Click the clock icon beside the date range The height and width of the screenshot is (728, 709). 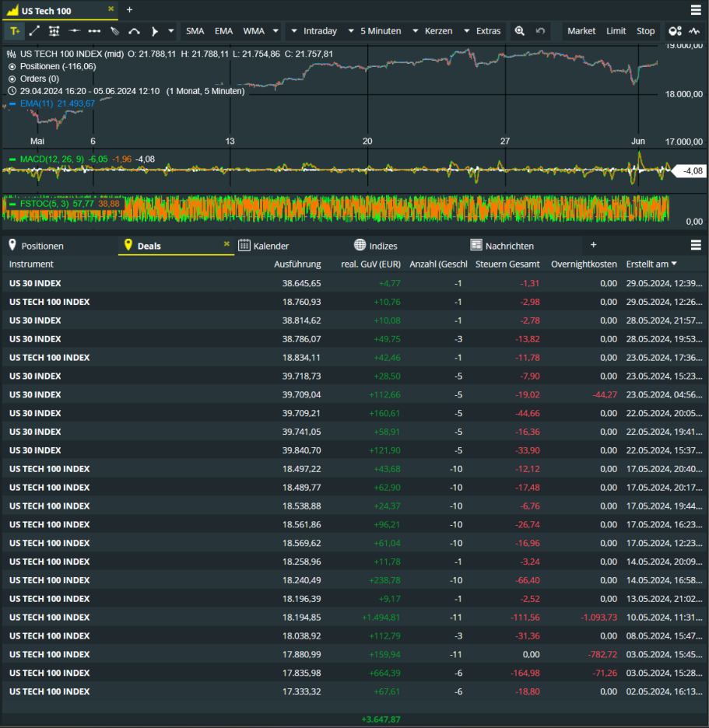pyautogui.click(x=12, y=91)
